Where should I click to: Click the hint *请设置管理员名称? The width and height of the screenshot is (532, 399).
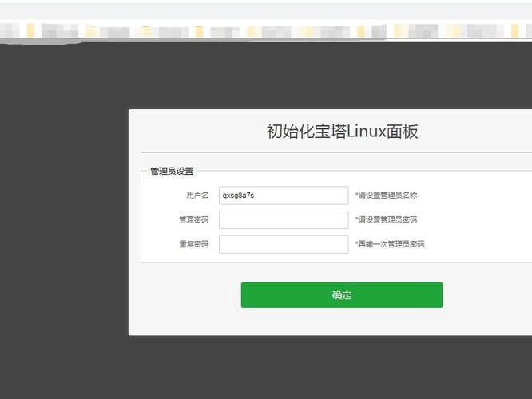pos(386,195)
